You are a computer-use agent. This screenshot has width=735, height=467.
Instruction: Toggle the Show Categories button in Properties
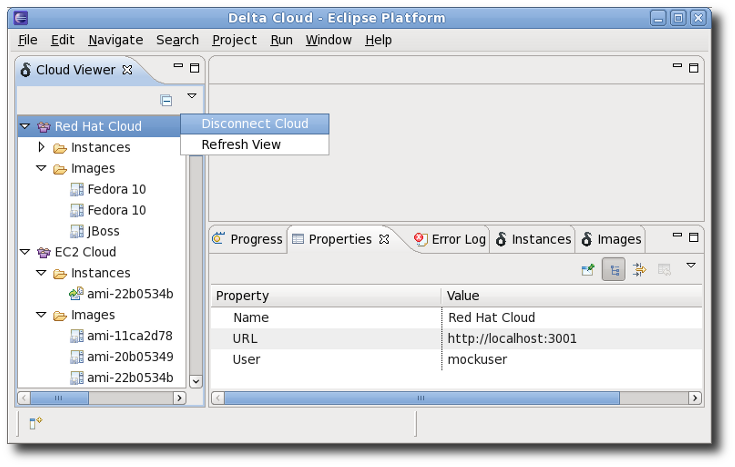click(x=614, y=270)
